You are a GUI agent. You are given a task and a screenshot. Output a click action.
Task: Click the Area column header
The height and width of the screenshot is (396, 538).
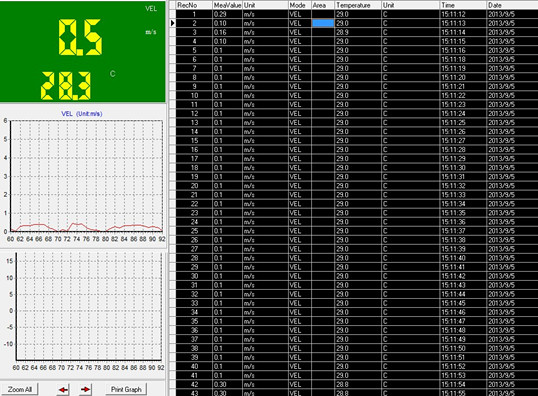pyautogui.click(x=323, y=5)
